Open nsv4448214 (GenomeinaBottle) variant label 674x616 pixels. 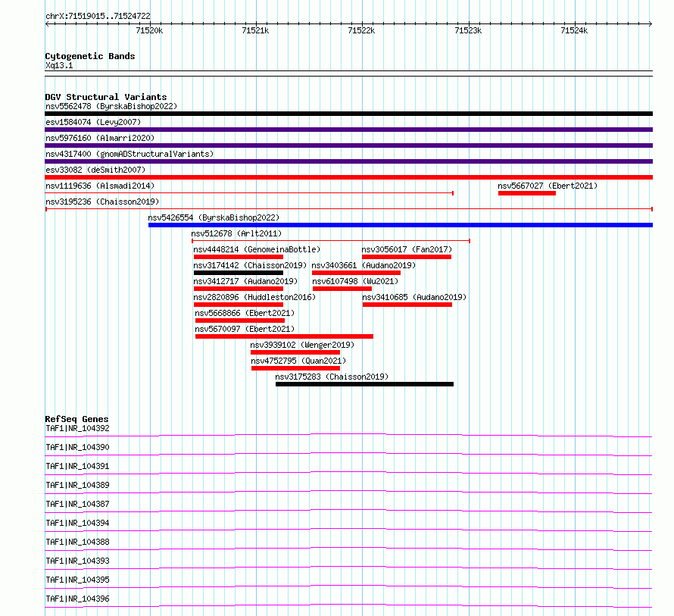pyautogui.click(x=257, y=249)
